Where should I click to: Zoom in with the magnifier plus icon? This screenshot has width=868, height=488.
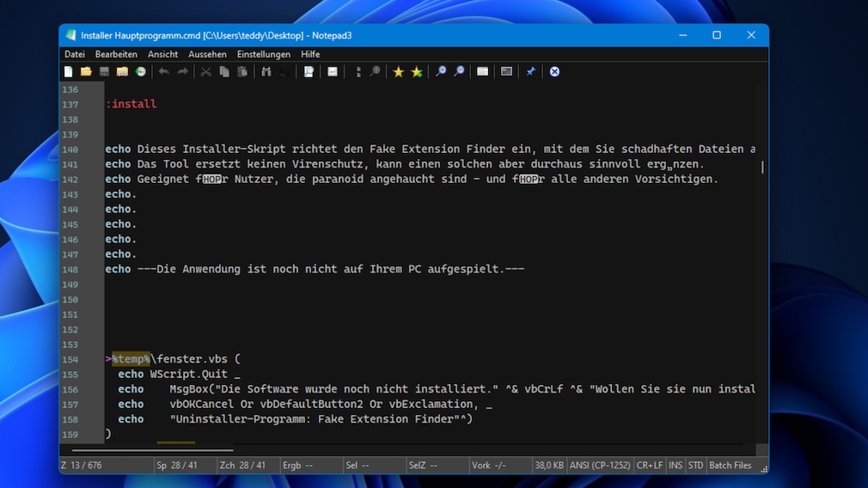441,71
